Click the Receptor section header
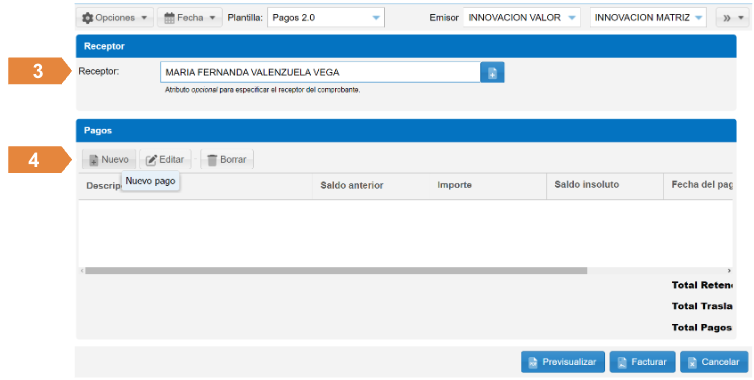This screenshot has height=380, width=754. pos(406,46)
